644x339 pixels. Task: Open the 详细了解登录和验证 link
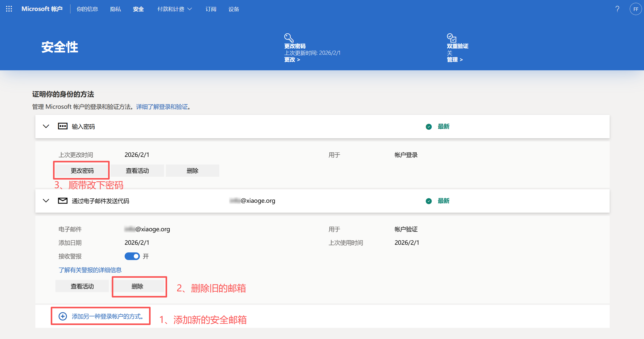pos(162,107)
